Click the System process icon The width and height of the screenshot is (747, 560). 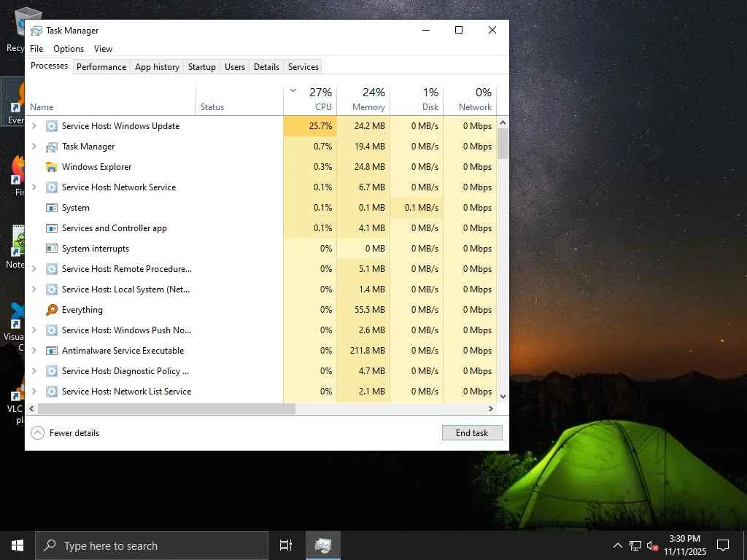click(x=52, y=208)
